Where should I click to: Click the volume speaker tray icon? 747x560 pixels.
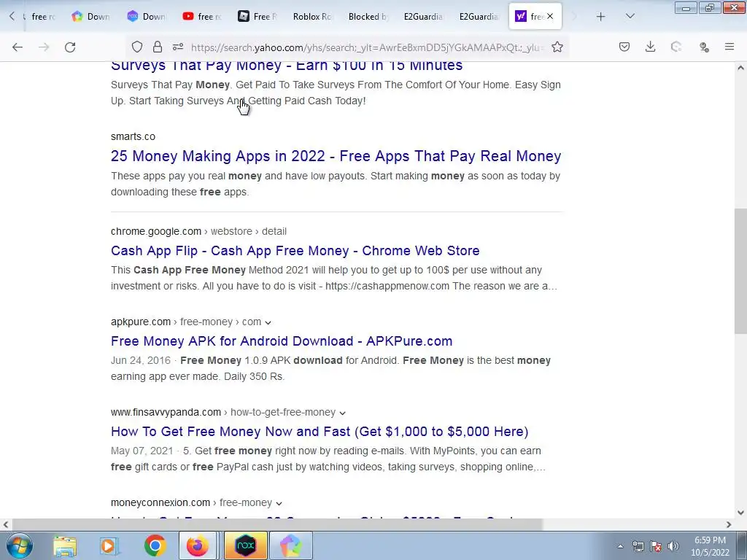click(x=673, y=546)
